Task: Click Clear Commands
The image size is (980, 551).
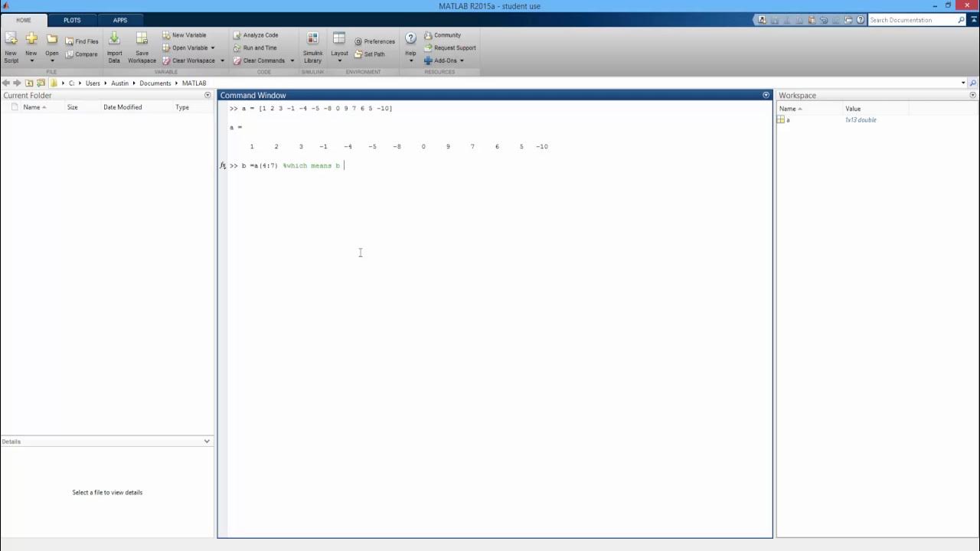Action: tap(259, 60)
